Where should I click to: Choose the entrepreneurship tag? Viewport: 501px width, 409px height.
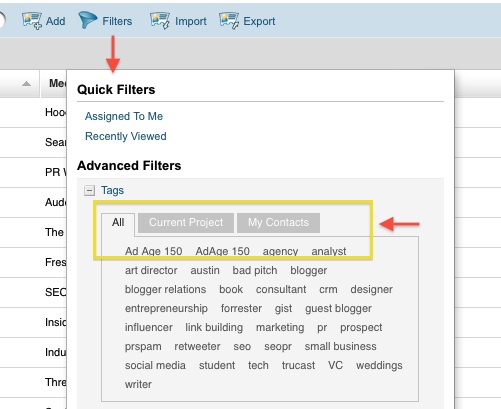[x=166, y=308]
